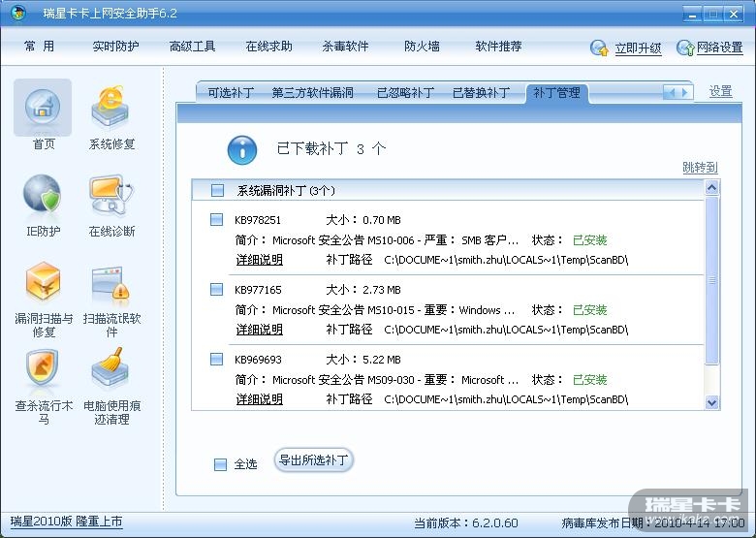
Task: Click the KB978251 patch ID text
Action: (x=258, y=220)
